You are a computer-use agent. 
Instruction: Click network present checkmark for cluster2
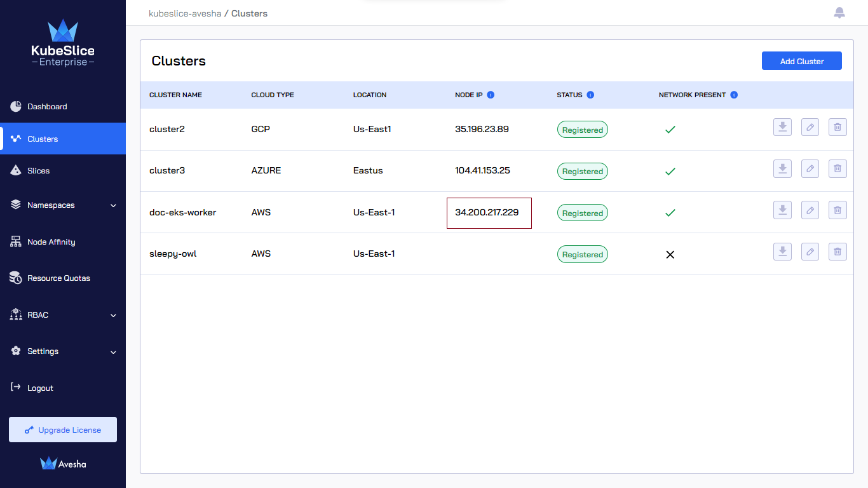pyautogui.click(x=670, y=130)
